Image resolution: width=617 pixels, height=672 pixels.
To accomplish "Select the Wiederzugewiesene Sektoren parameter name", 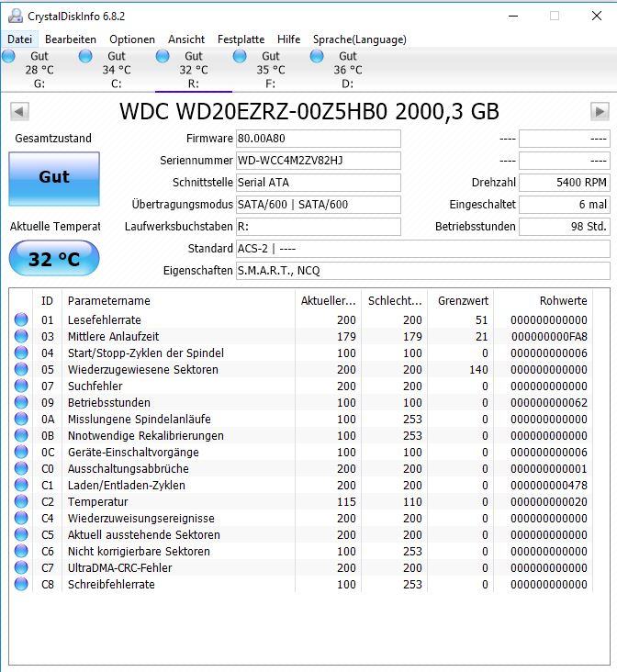I will click(x=143, y=370).
